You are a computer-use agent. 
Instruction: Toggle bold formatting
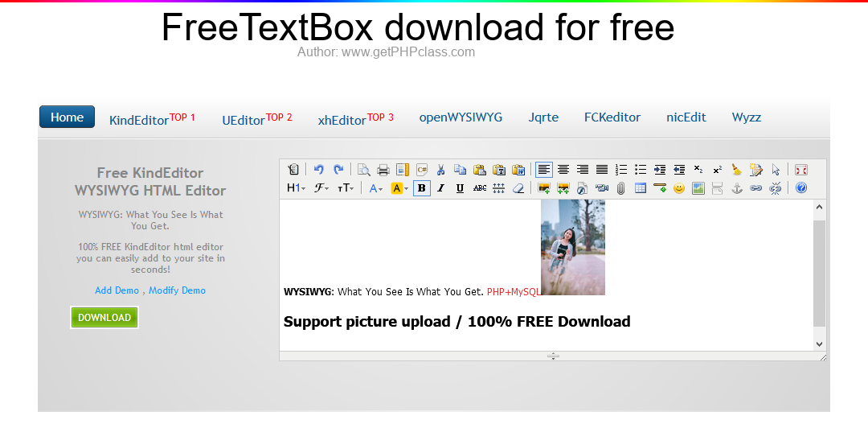(x=422, y=188)
